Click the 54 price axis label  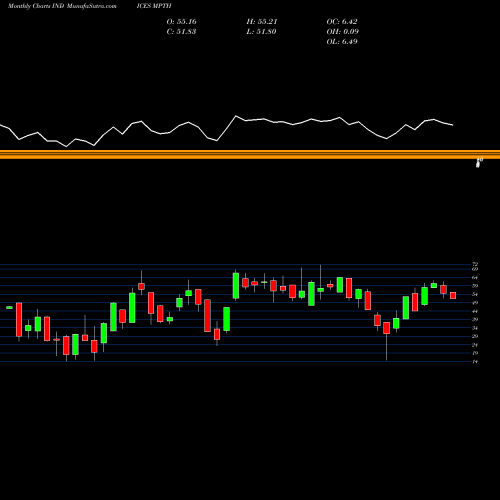(475, 294)
